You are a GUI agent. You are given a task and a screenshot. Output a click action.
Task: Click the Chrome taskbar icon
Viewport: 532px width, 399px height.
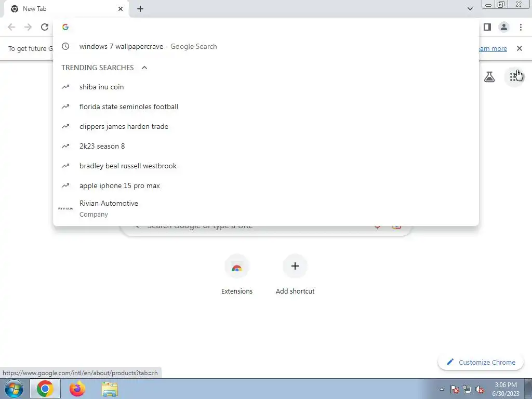(45, 389)
